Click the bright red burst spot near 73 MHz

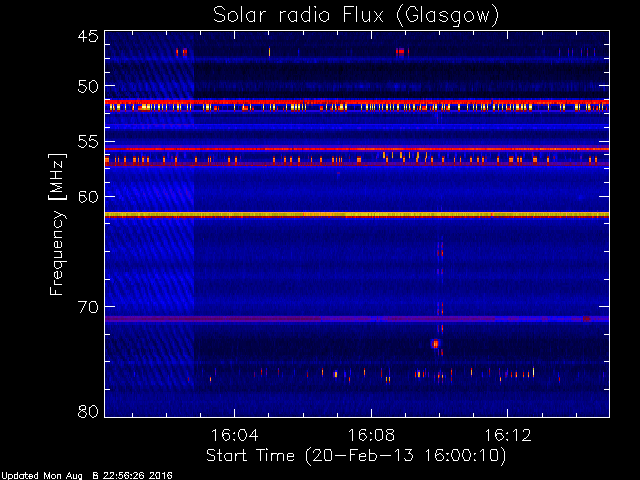click(436, 344)
